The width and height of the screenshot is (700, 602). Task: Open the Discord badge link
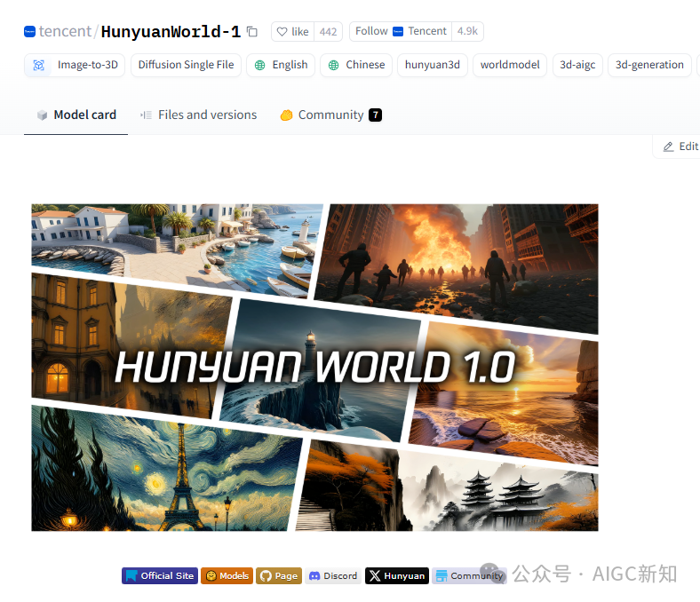click(333, 576)
